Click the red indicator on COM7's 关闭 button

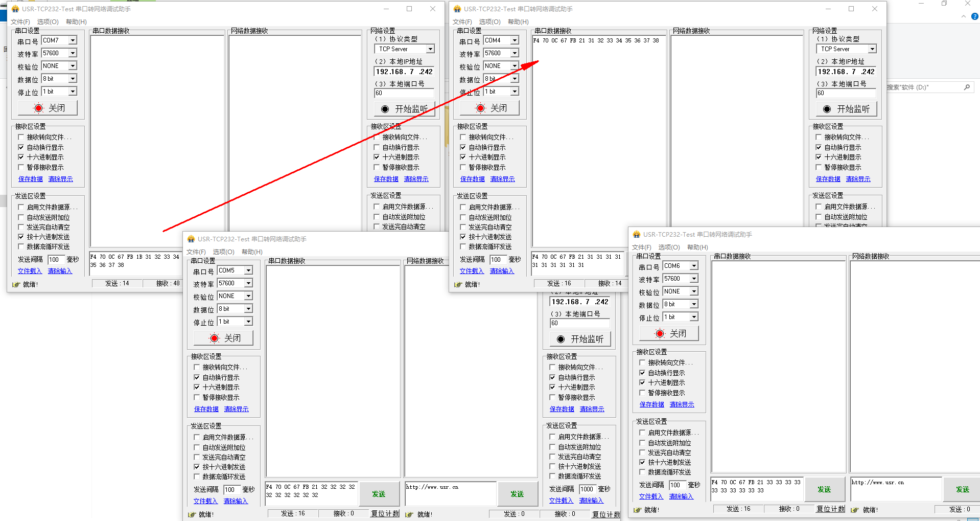point(38,108)
